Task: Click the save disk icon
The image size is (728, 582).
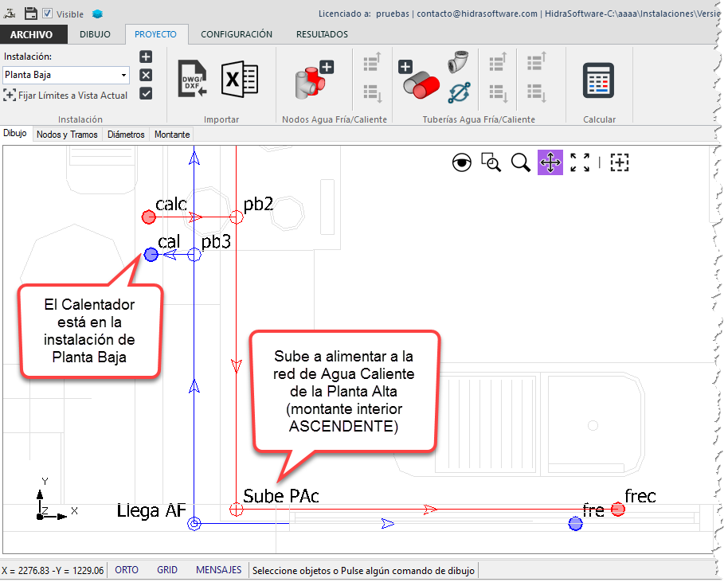Action: (x=31, y=13)
